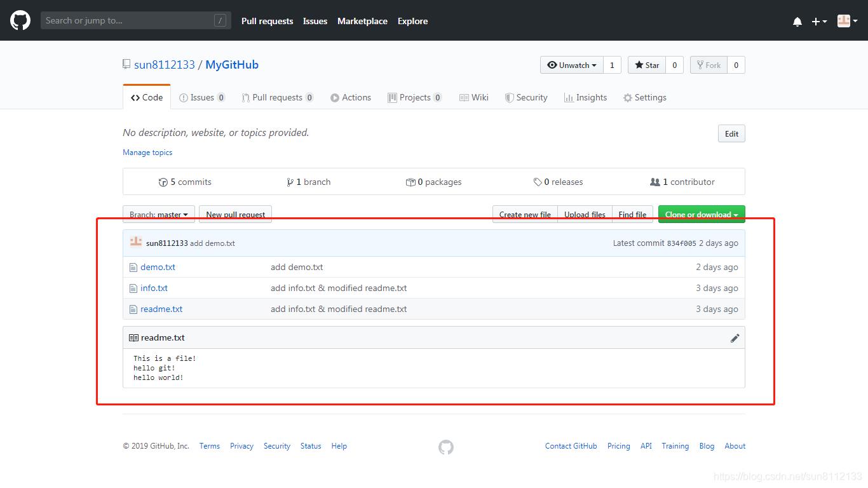Image resolution: width=868 pixels, height=488 pixels.
Task: Click the Create new file button
Action: pyautogui.click(x=525, y=214)
